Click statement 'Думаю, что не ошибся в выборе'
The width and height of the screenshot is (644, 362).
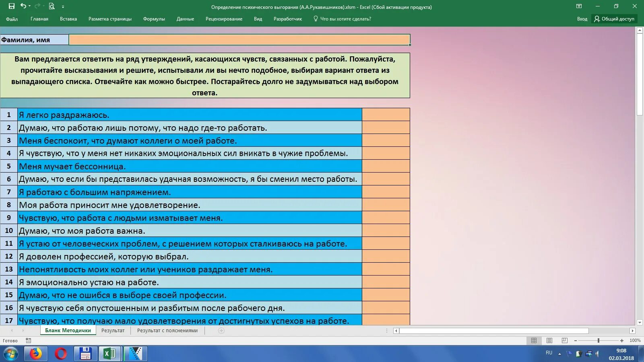190,295
